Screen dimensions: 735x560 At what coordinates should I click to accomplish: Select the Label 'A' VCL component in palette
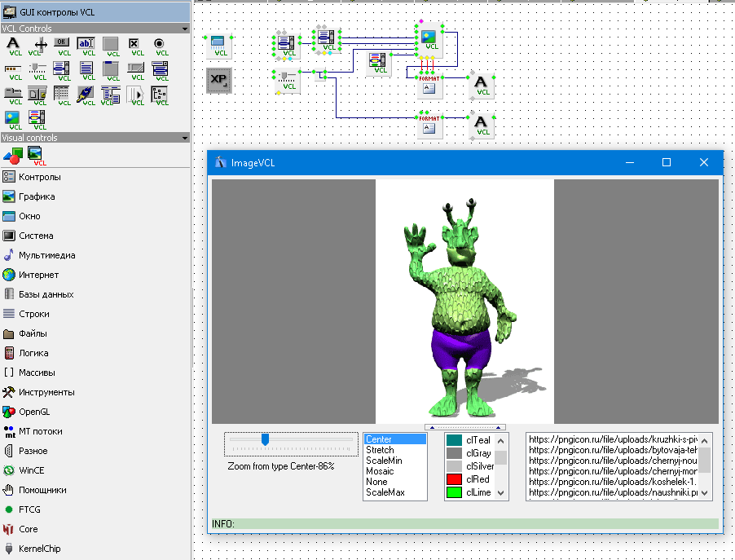pos(13,46)
